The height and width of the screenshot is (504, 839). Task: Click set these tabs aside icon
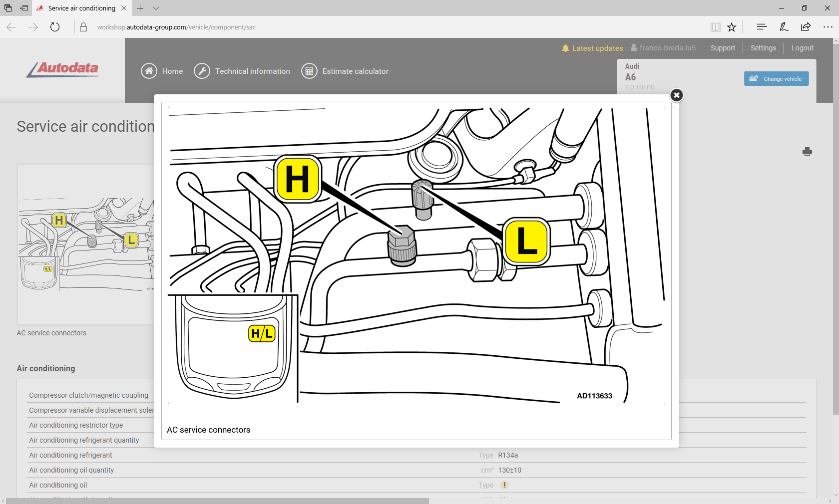click(x=24, y=8)
